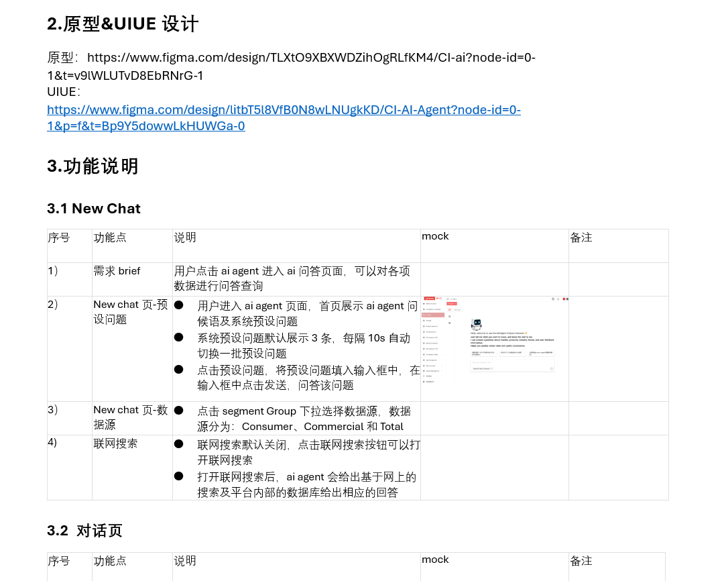Select the "需求 brief" table cell
Image resolution: width=728 pixels, height=581 pixels.
point(117,271)
